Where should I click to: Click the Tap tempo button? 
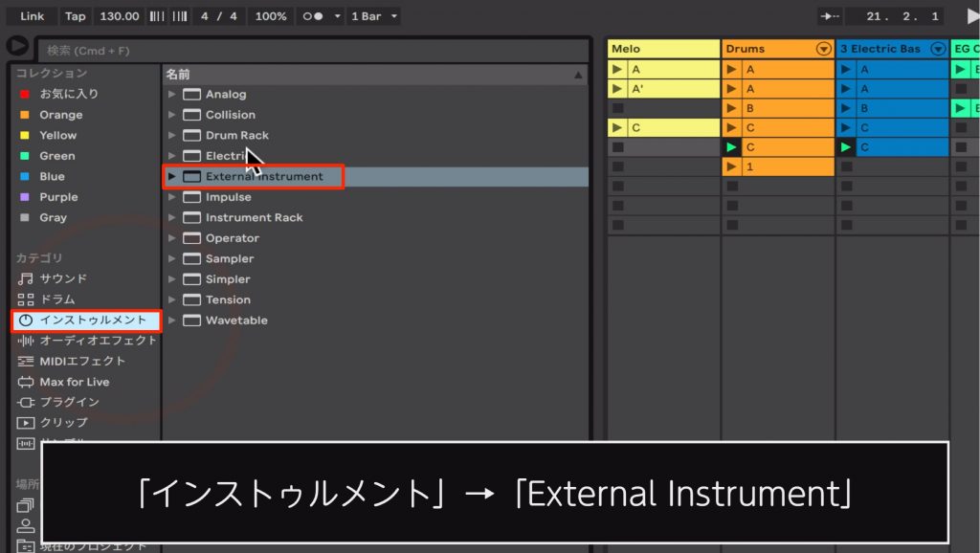tap(75, 15)
